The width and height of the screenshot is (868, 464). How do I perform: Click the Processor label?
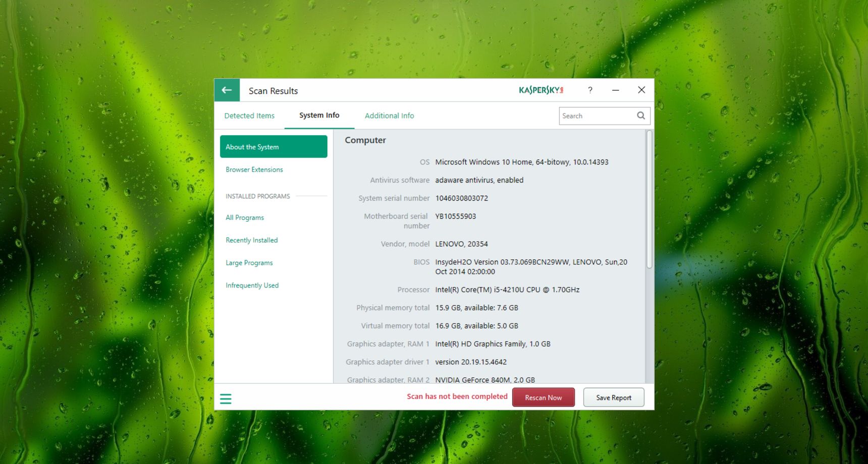(x=413, y=289)
